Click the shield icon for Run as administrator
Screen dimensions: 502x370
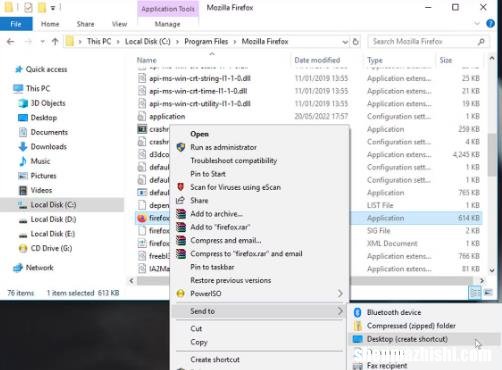[x=181, y=147]
